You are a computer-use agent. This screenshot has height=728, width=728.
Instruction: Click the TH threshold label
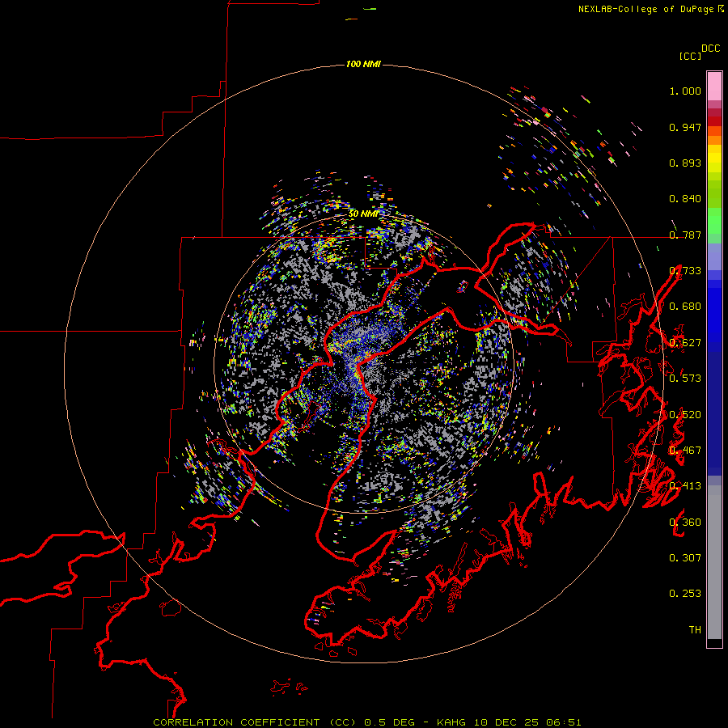pos(695,630)
